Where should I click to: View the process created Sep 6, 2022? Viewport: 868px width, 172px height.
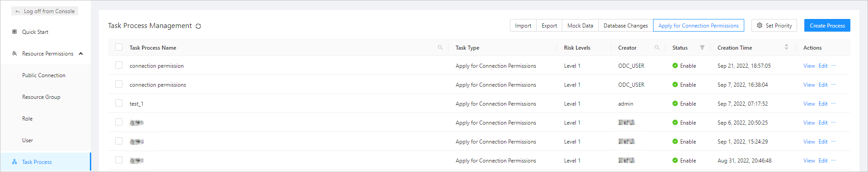point(809,123)
